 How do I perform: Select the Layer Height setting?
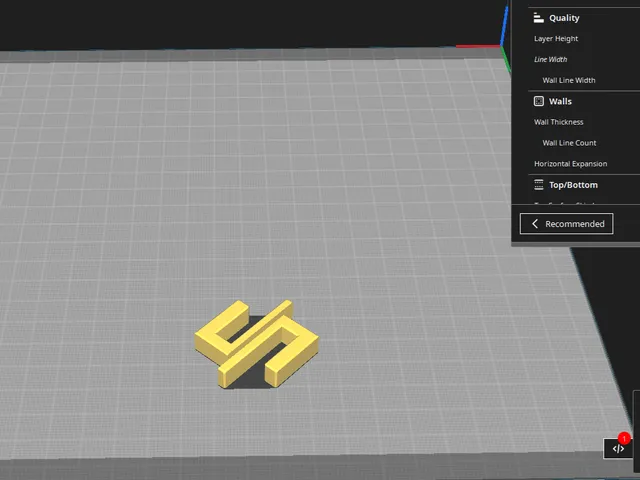coord(556,39)
